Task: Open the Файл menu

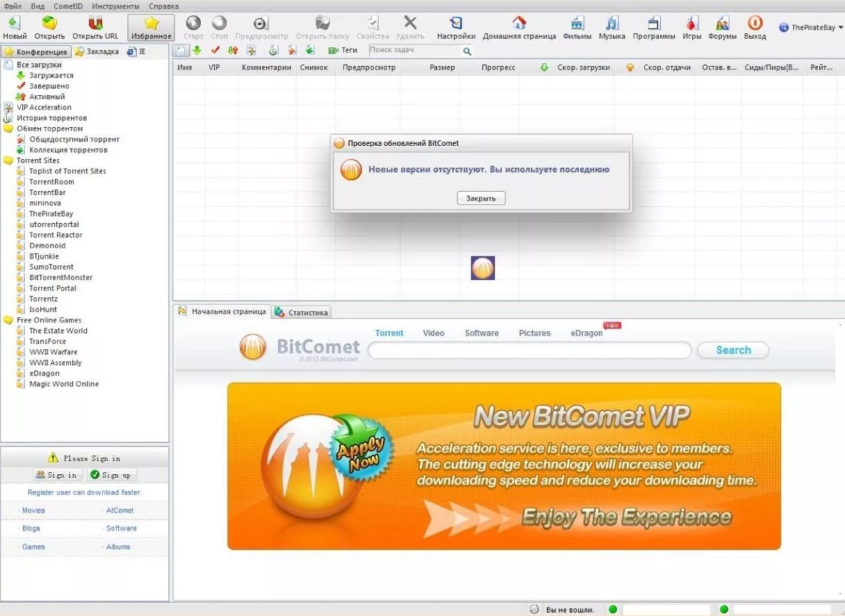Action: pyautogui.click(x=12, y=6)
